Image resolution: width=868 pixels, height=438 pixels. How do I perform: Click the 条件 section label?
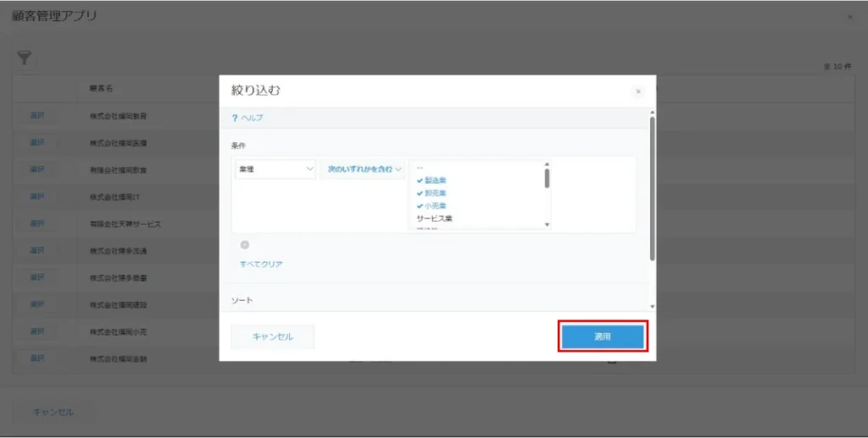click(x=238, y=146)
